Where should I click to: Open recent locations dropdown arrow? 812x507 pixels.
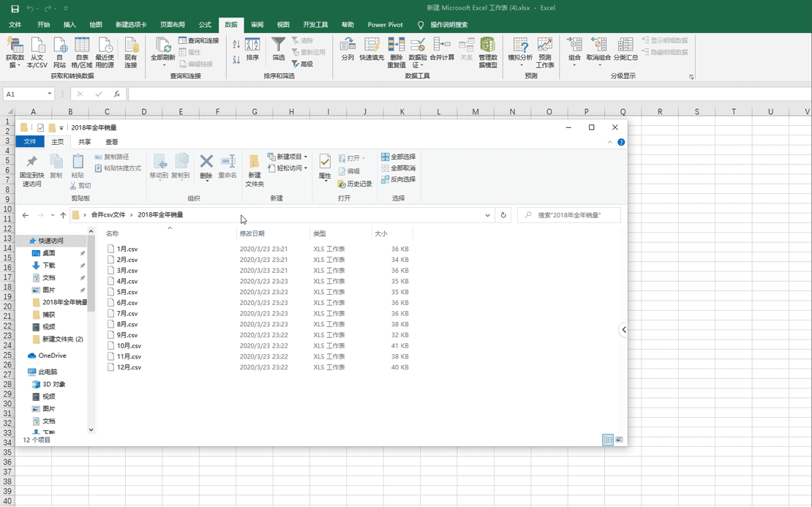tap(52, 215)
